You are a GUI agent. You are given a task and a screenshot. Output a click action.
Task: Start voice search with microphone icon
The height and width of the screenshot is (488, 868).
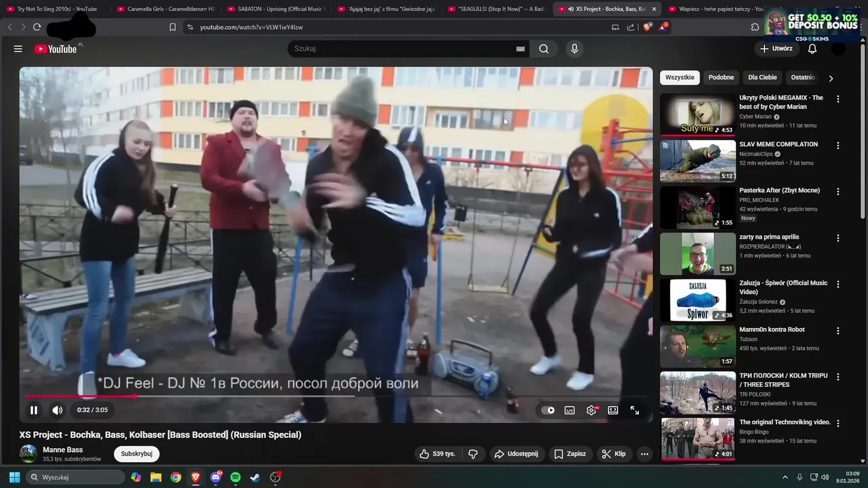tap(574, 49)
